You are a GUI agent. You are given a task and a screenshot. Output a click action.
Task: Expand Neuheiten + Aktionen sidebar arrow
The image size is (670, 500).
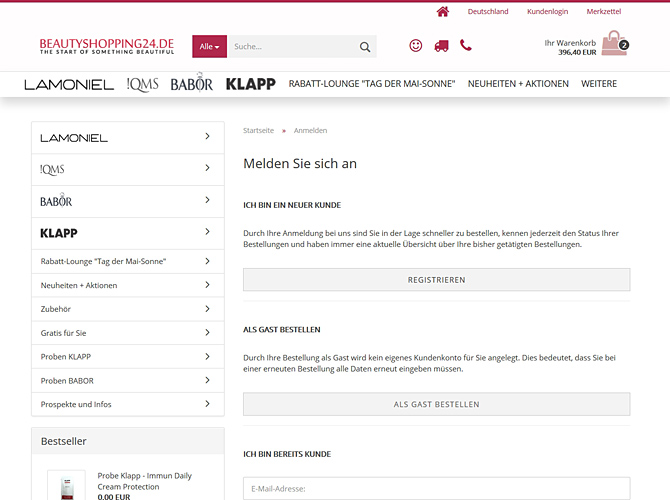(207, 285)
